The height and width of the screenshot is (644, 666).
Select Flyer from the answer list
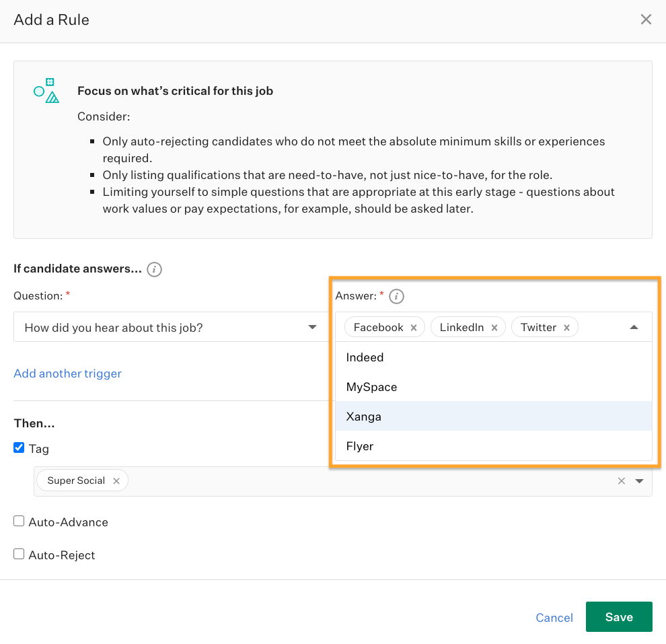point(360,445)
